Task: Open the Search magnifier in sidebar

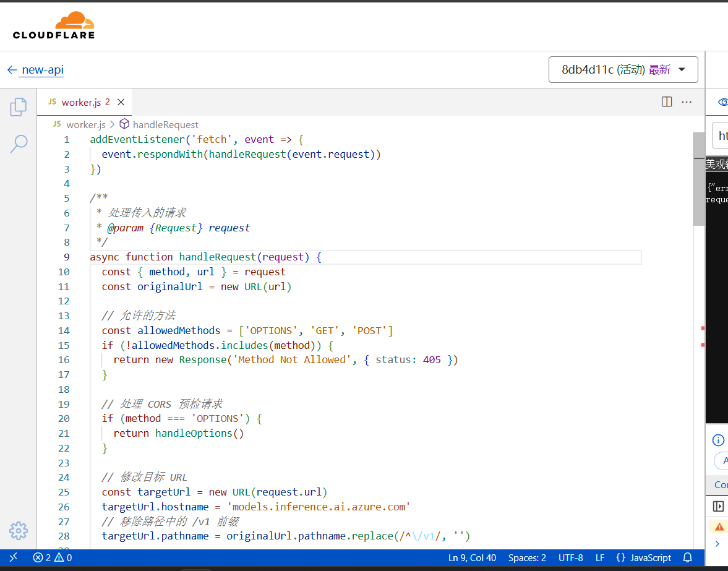Action: click(x=19, y=144)
